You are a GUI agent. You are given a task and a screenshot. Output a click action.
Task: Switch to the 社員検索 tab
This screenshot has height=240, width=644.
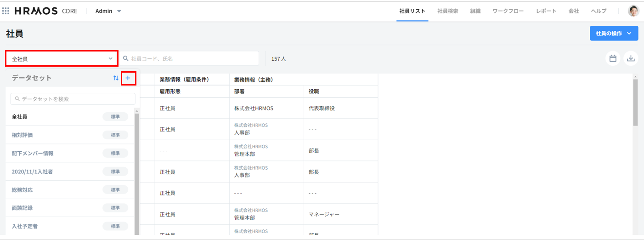coord(447,11)
